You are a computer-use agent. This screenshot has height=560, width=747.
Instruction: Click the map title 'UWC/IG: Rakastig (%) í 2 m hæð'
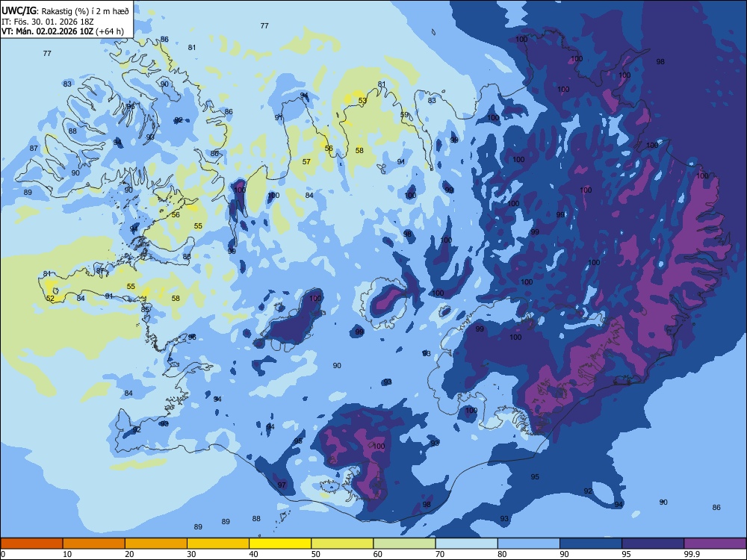tap(65, 11)
